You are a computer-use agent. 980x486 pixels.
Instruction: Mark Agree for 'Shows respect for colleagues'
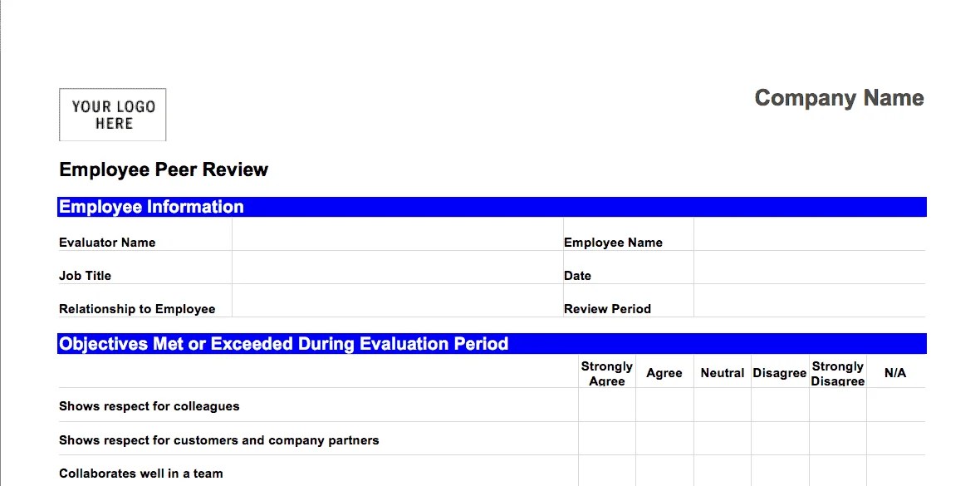pos(664,406)
